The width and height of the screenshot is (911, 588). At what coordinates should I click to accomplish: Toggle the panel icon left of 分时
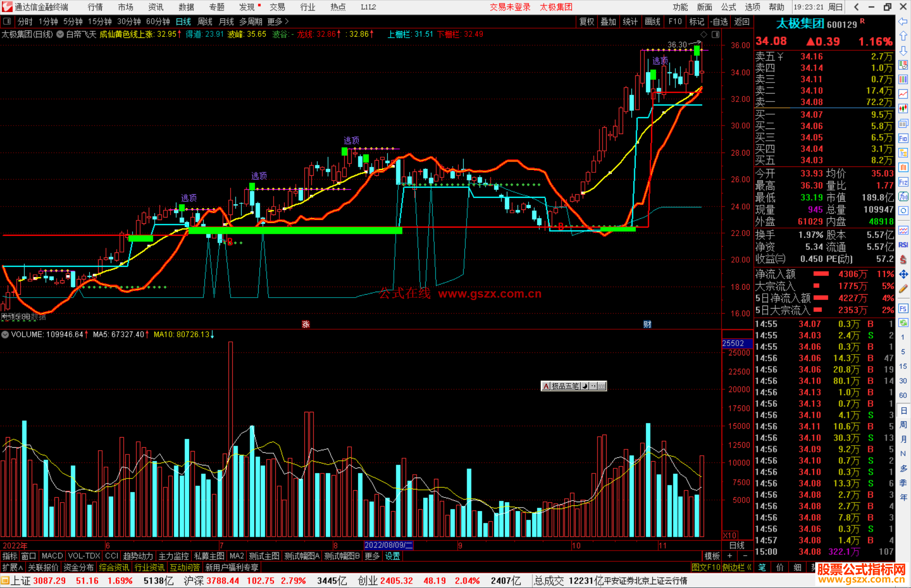click(x=7, y=21)
